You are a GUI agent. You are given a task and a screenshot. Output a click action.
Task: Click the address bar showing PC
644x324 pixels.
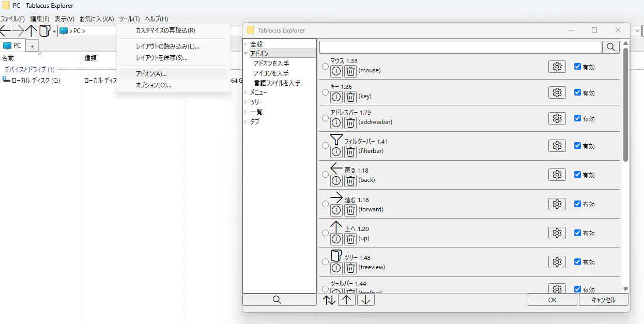point(88,31)
